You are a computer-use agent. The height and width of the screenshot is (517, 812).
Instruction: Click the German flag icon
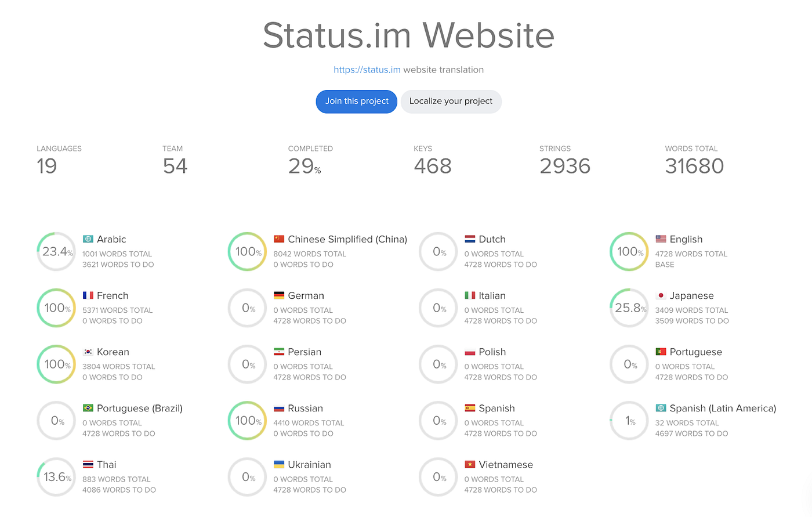click(x=279, y=295)
